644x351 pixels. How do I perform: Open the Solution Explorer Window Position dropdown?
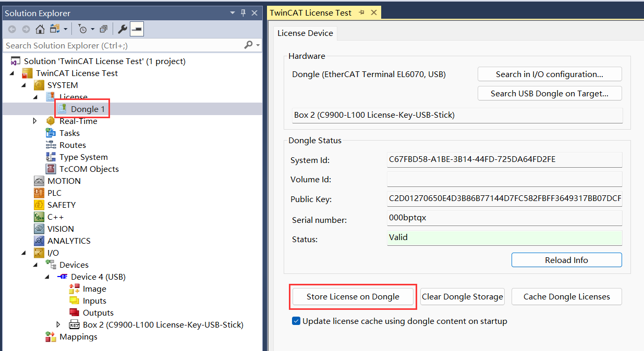(233, 13)
